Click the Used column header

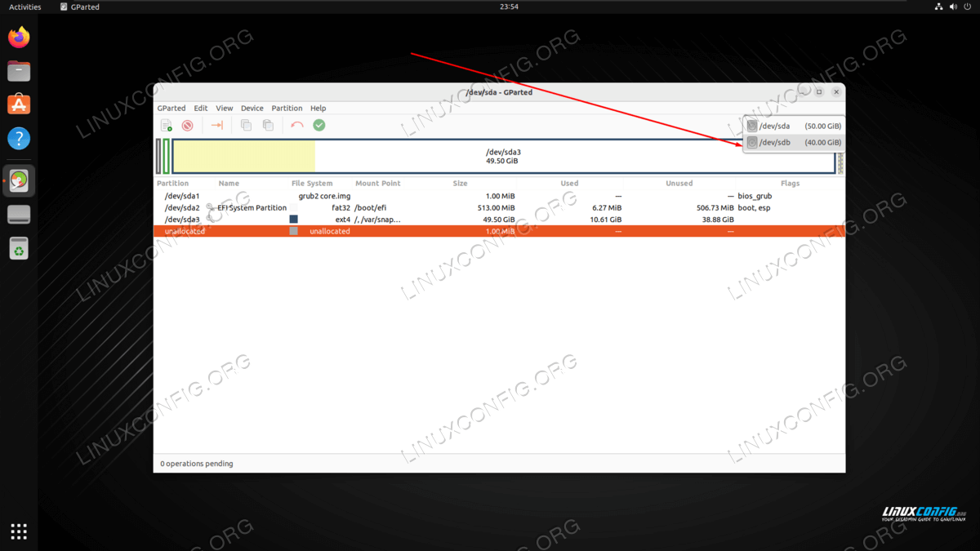(569, 184)
